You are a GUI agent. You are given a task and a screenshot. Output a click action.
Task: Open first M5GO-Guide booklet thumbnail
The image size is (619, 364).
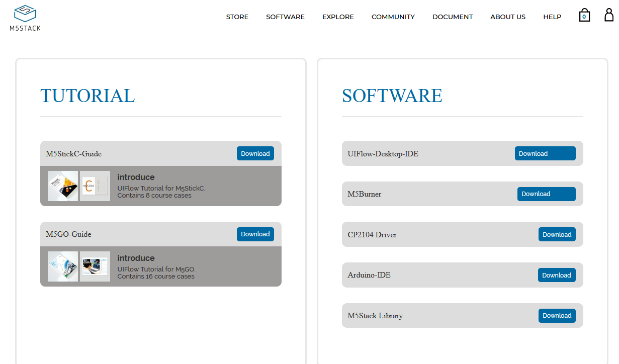click(63, 266)
